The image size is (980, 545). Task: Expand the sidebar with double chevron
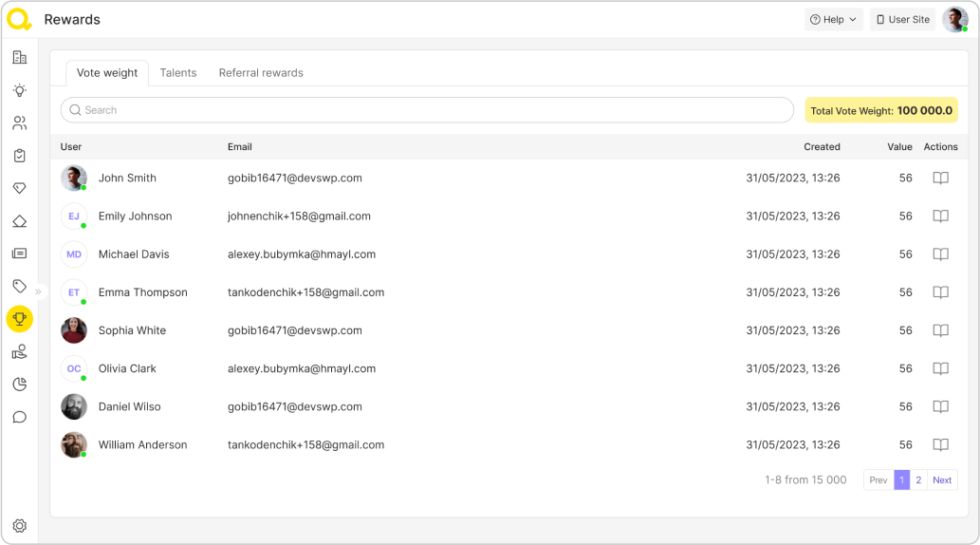39,291
